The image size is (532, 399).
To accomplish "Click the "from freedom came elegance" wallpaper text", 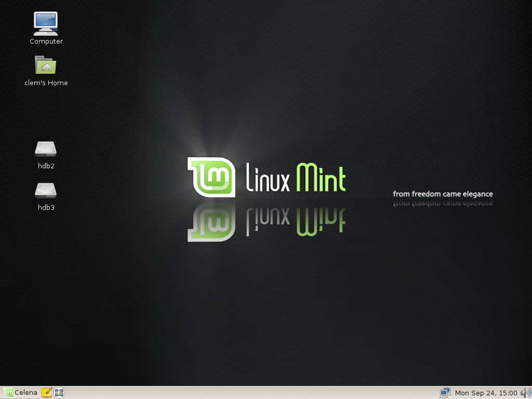I will pyautogui.click(x=443, y=194).
